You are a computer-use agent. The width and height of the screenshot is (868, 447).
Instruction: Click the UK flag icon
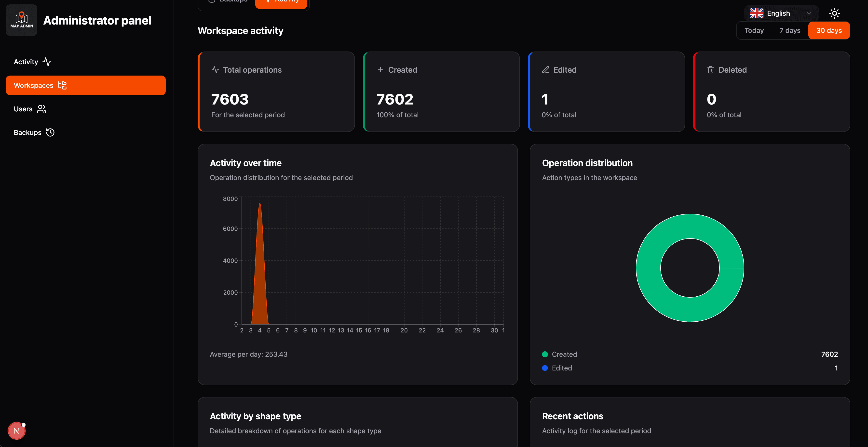click(757, 13)
